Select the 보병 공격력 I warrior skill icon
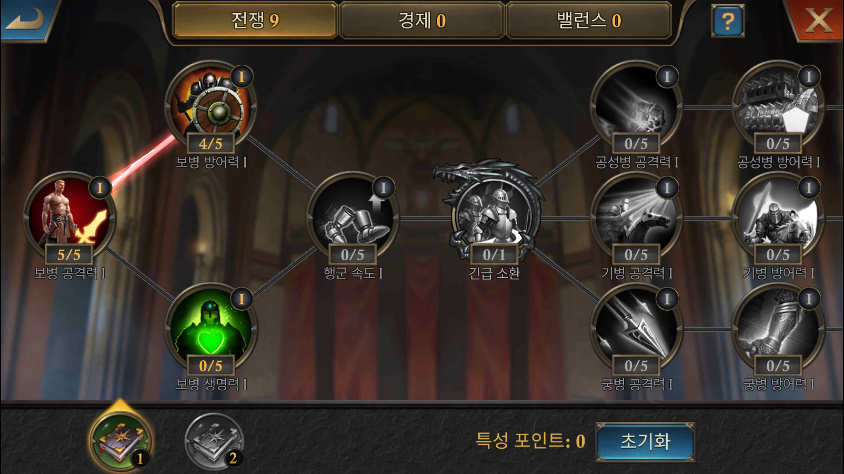The width and height of the screenshot is (844, 474). [69, 217]
